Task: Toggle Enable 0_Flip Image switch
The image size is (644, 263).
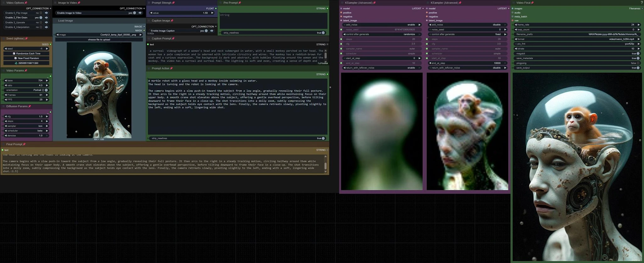Action: point(41,13)
